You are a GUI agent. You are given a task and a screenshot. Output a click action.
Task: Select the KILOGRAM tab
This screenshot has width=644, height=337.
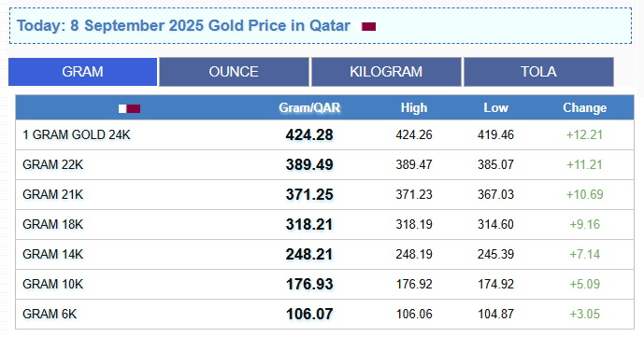coord(386,72)
